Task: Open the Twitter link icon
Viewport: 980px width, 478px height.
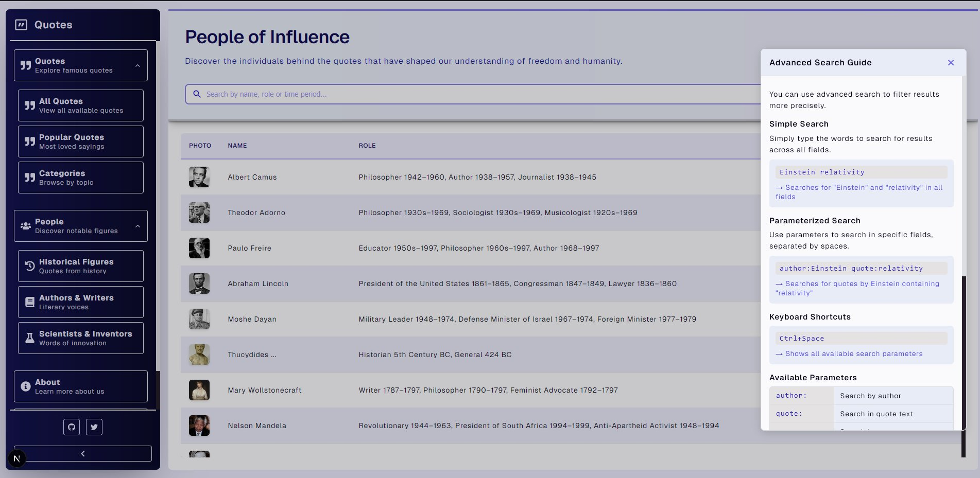Action: pos(94,427)
